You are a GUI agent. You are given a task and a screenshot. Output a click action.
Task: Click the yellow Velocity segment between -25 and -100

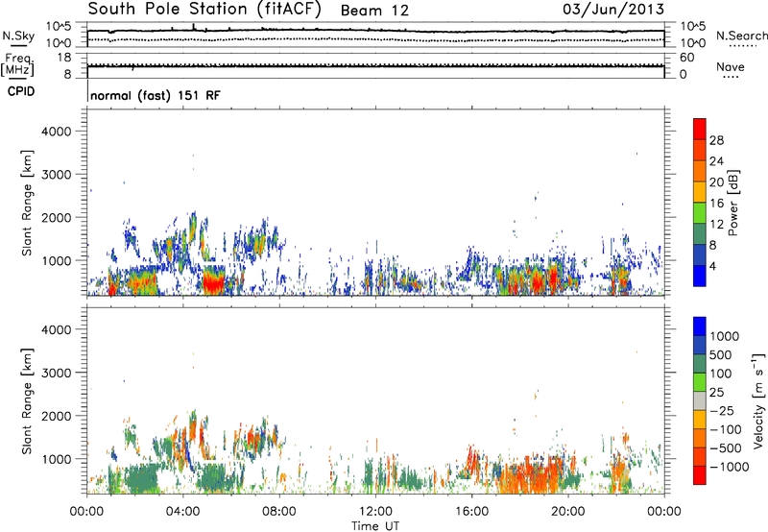pos(700,420)
